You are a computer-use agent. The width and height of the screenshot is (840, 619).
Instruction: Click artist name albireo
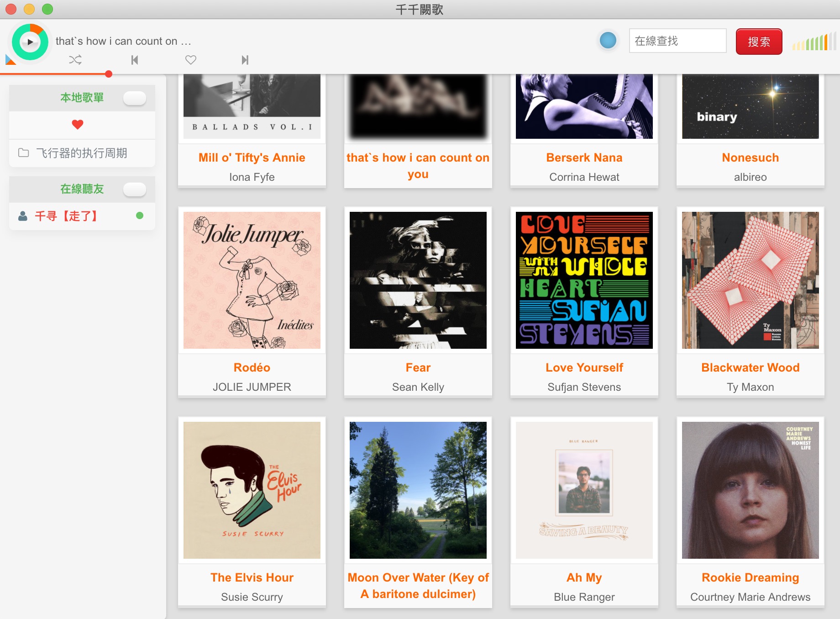point(751,177)
